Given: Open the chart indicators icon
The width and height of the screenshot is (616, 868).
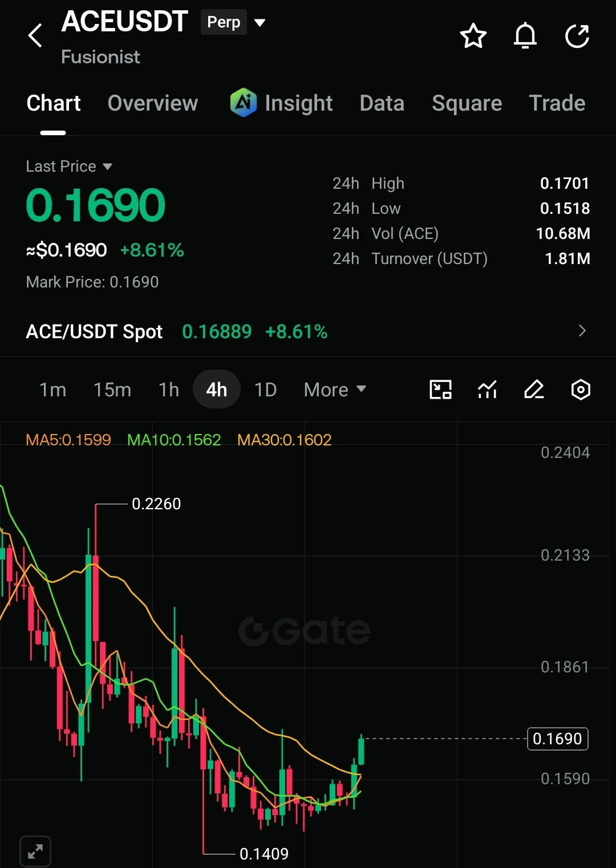Looking at the screenshot, I should pyautogui.click(x=487, y=390).
